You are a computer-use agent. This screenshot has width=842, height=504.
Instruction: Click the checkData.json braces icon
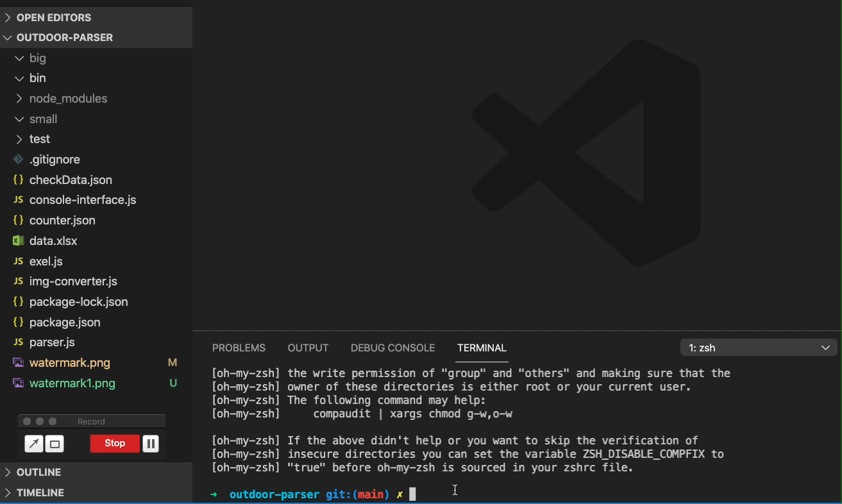(19, 180)
